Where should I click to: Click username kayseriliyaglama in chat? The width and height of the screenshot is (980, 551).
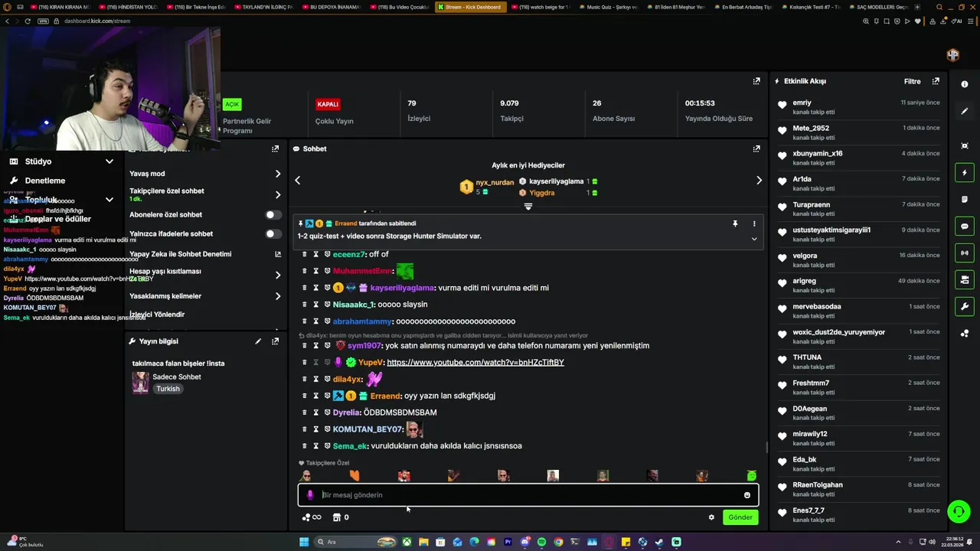click(403, 288)
